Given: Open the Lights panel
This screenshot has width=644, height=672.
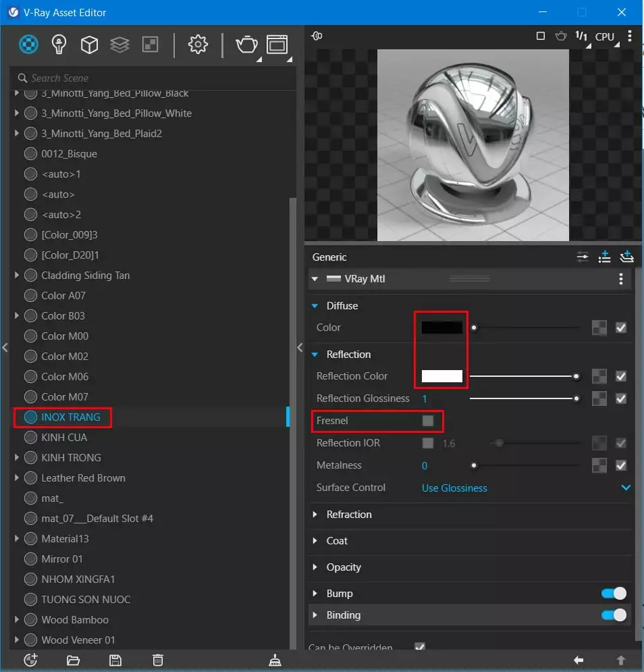Looking at the screenshot, I should point(59,45).
